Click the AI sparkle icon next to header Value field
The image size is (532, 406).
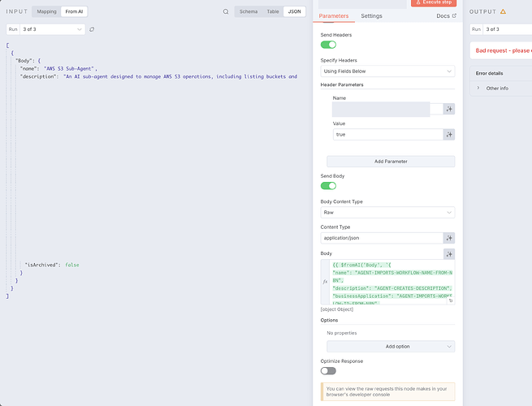(x=449, y=135)
